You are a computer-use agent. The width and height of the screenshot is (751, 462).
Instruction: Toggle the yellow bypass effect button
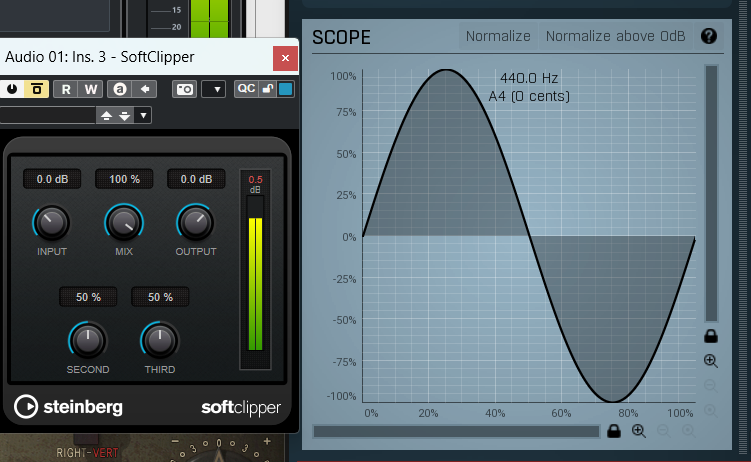36,89
